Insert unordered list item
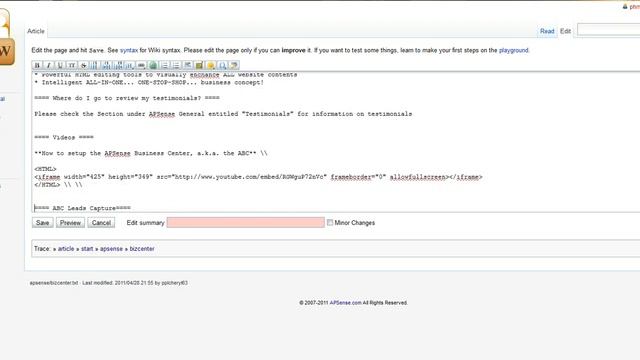The width and height of the screenshot is (640, 360). coord(176,65)
